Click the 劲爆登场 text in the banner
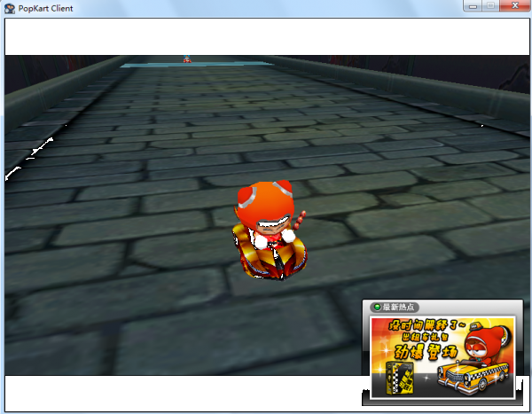The width and height of the screenshot is (532, 414). pyautogui.click(x=426, y=352)
